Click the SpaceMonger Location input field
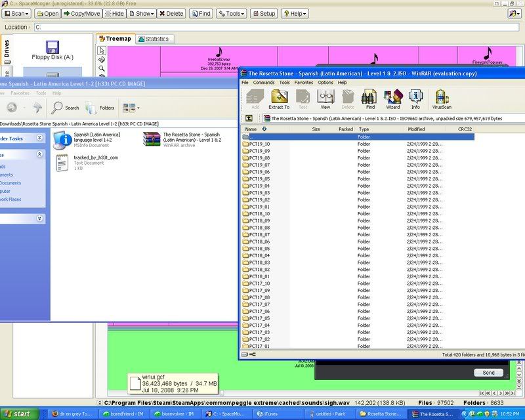The height and width of the screenshot is (420, 525). pyautogui.click(x=276, y=27)
